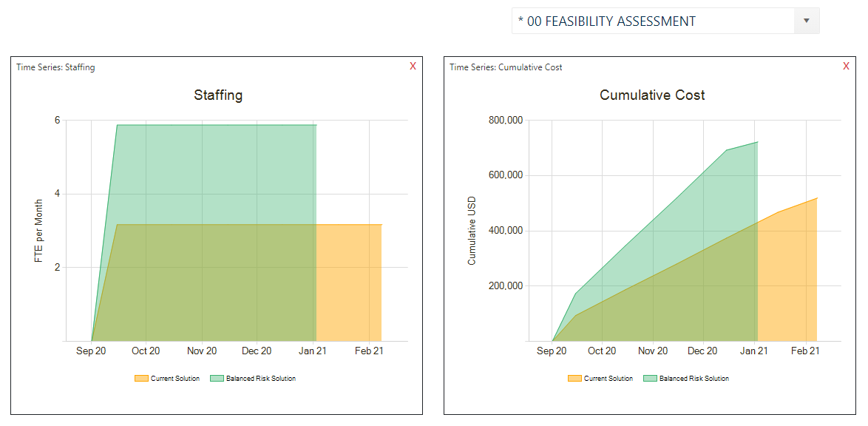Select the Staffing chart title
This screenshot has width=868, height=426.
(x=218, y=95)
